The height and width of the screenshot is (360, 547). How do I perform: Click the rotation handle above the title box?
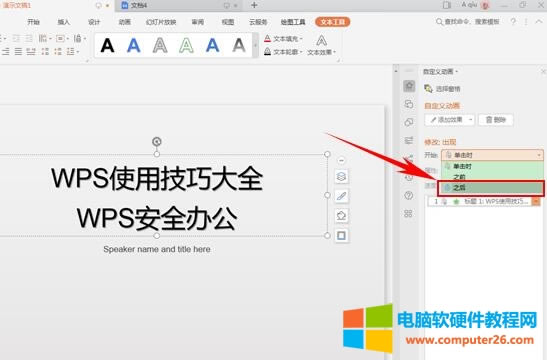tap(157, 141)
